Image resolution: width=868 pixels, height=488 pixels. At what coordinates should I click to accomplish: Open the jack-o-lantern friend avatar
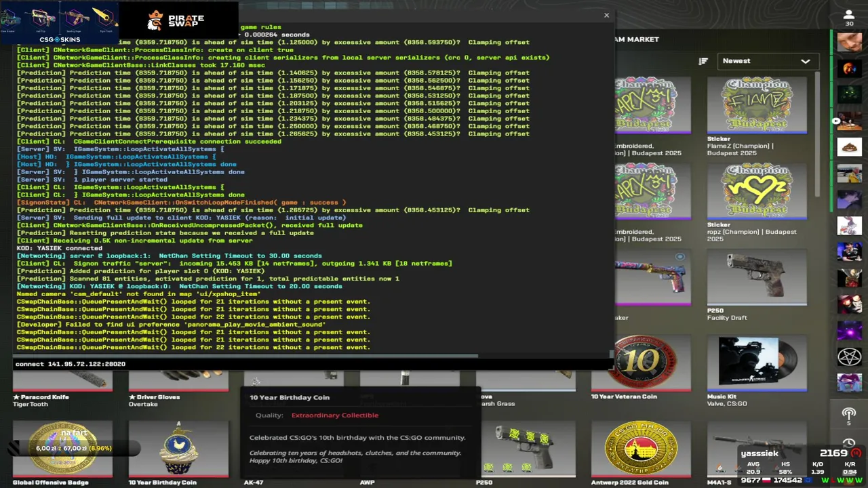(849, 68)
